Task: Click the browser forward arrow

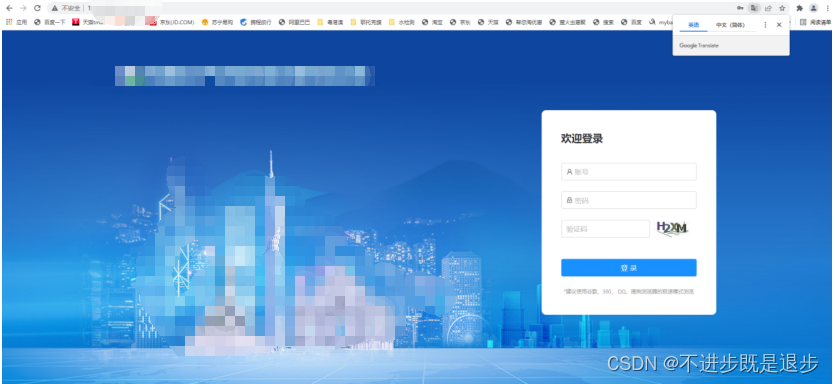Action: 23,8
